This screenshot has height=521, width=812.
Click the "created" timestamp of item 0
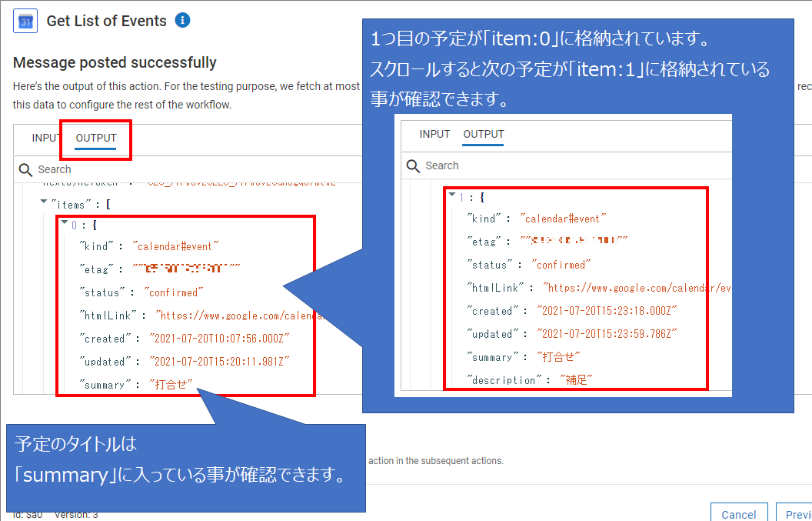[213, 339]
